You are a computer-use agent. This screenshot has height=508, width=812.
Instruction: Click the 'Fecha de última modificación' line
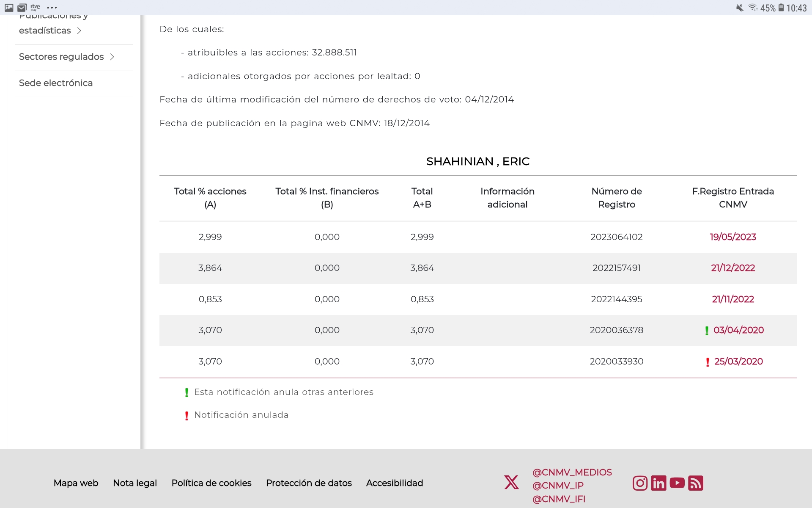[x=337, y=99]
